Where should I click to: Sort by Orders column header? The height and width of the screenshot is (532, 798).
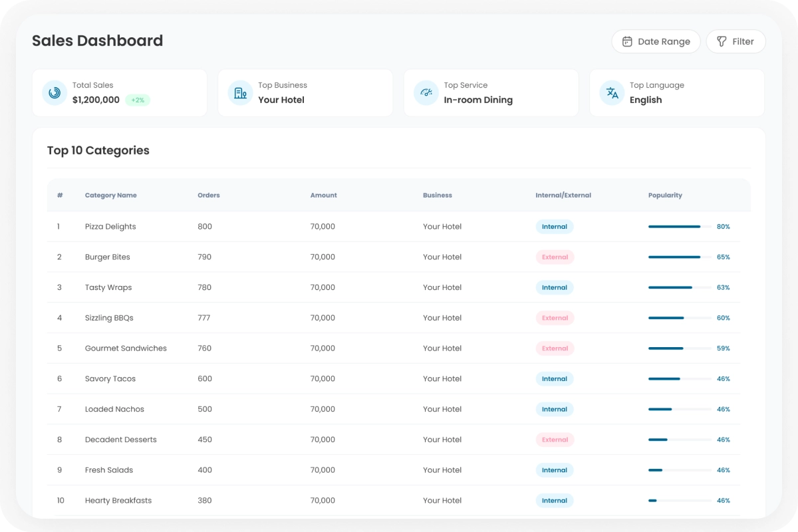coord(208,196)
